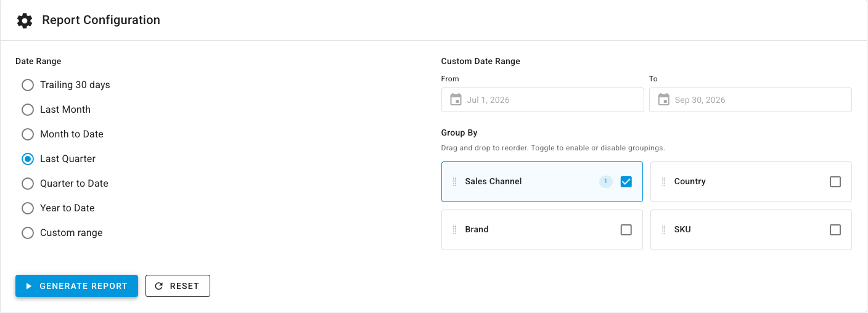This screenshot has width=868, height=313.
Task: Click the Sales Channel label text
Action: pyautogui.click(x=493, y=182)
